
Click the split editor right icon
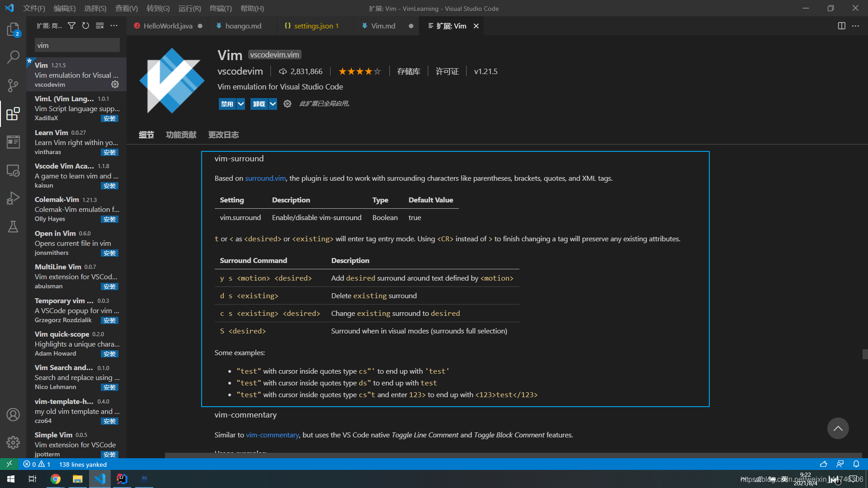[x=841, y=26]
